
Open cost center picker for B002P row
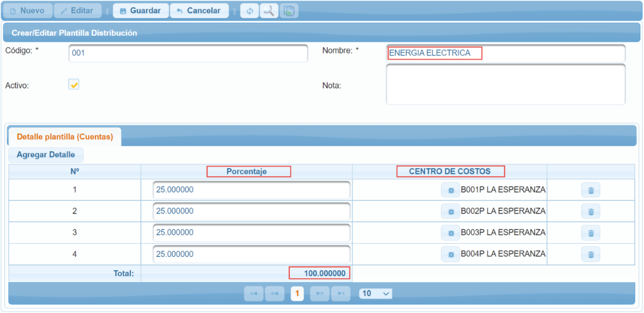(450, 212)
